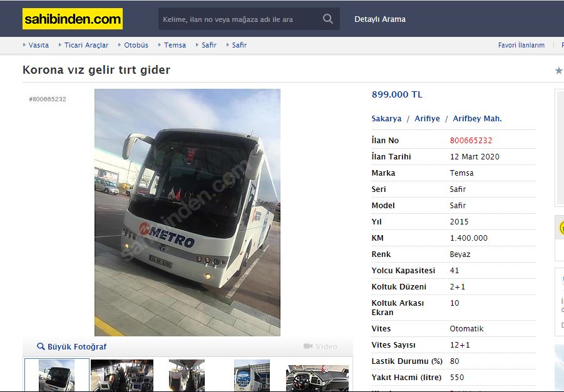Click the main Metro bus photo
Image resolution: width=564 pixels, height=392 pixels.
coord(187,213)
